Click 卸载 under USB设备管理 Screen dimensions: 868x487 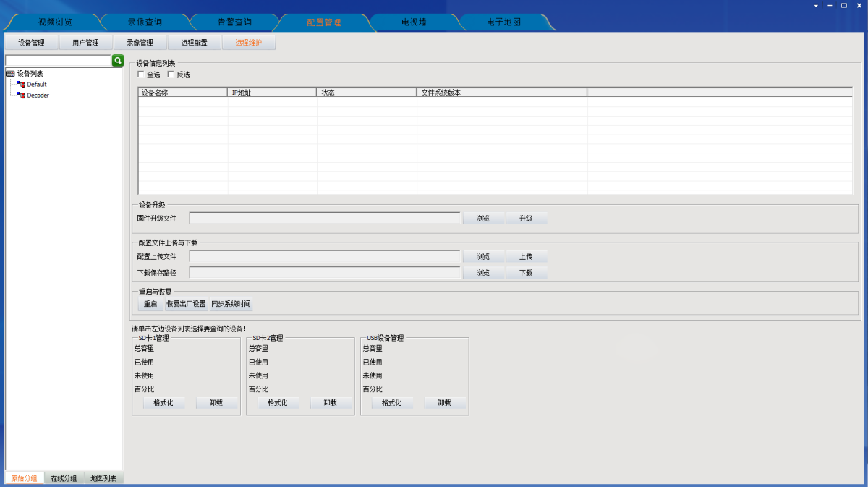tap(444, 403)
